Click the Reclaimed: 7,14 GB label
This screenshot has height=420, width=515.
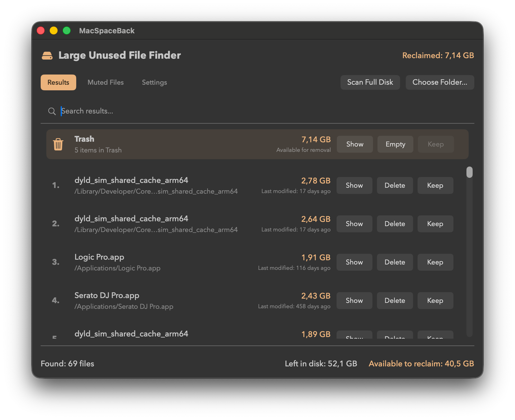pos(438,55)
